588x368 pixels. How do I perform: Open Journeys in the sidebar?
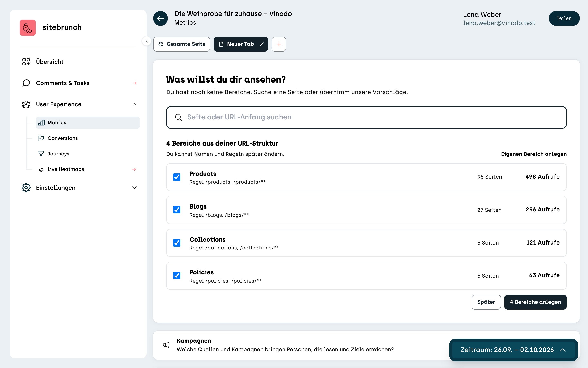[88, 154]
